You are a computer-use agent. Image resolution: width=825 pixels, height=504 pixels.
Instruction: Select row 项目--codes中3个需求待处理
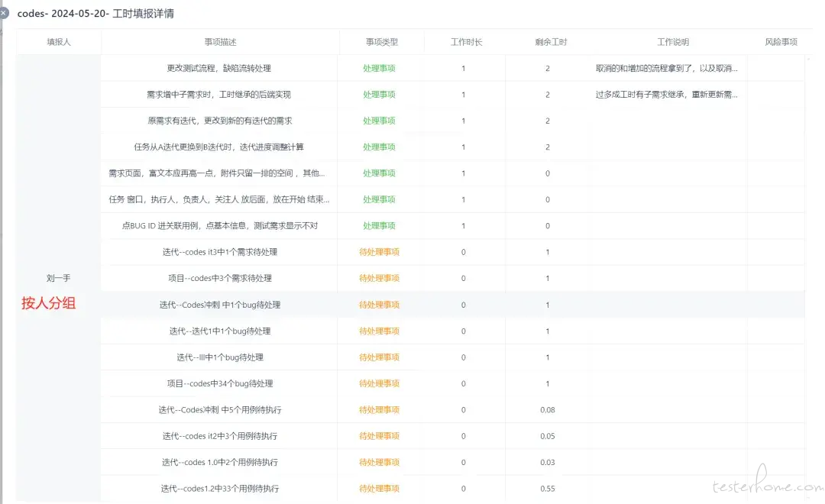452,278
